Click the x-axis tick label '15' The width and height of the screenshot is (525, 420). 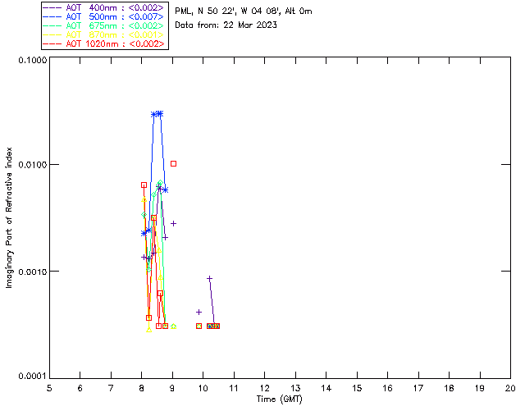(x=357, y=388)
